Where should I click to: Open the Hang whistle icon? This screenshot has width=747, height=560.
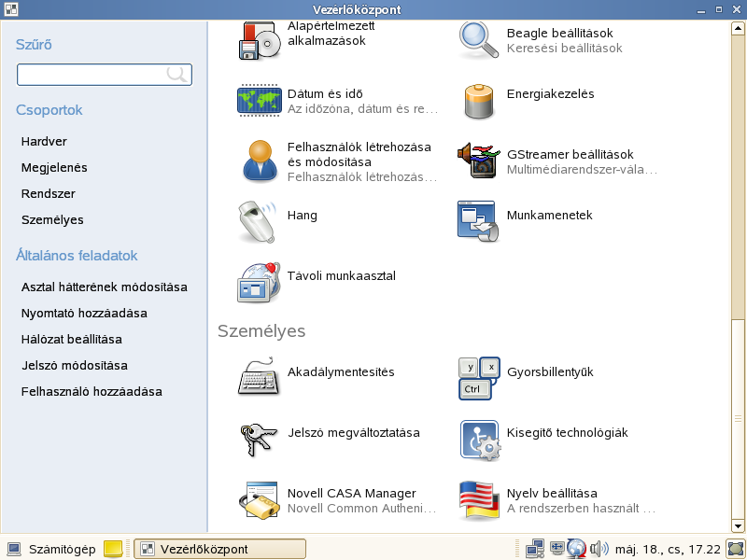coord(258,222)
